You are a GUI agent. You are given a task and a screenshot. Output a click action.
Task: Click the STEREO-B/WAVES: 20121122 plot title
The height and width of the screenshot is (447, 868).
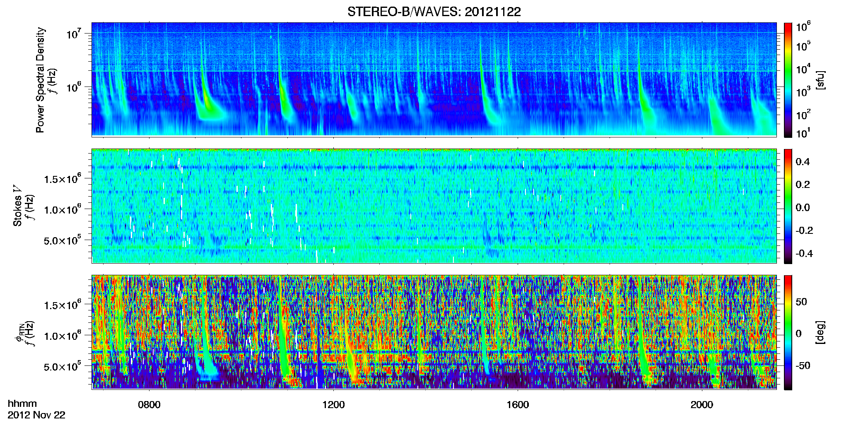click(x=434, y=12)
